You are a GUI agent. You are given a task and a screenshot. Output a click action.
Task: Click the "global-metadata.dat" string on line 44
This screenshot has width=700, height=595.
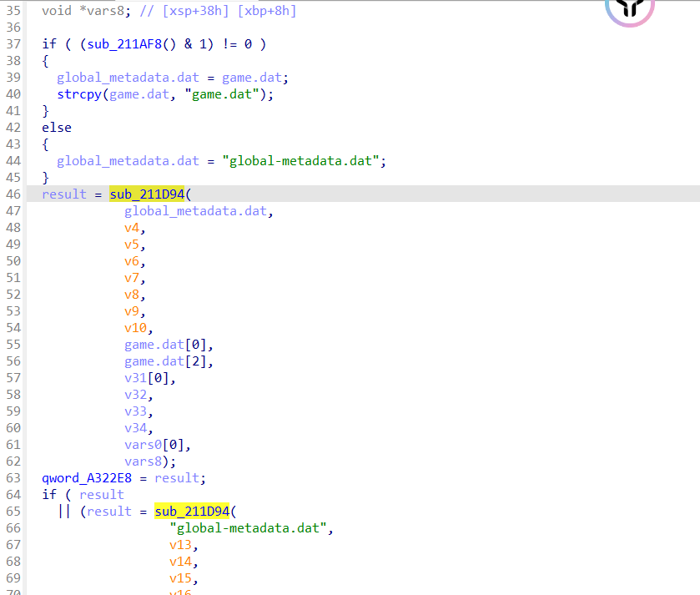pyautogui.click(x=300, y=161)
